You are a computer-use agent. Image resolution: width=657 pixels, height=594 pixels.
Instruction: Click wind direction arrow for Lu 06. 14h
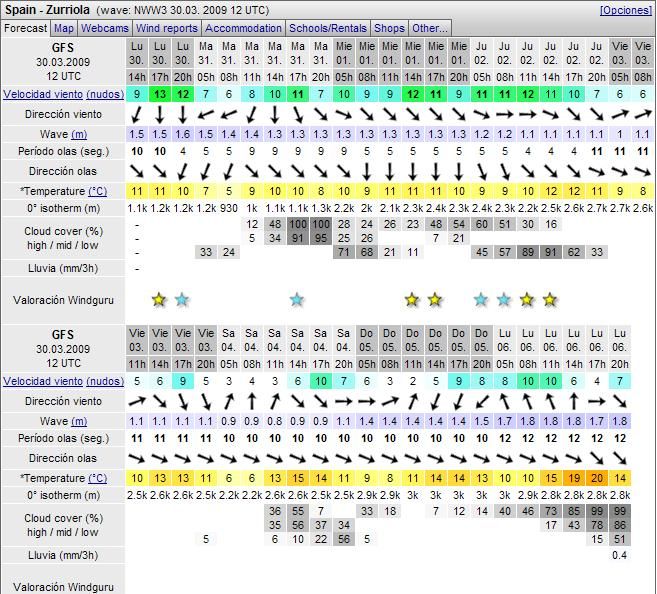pos(574,401)
